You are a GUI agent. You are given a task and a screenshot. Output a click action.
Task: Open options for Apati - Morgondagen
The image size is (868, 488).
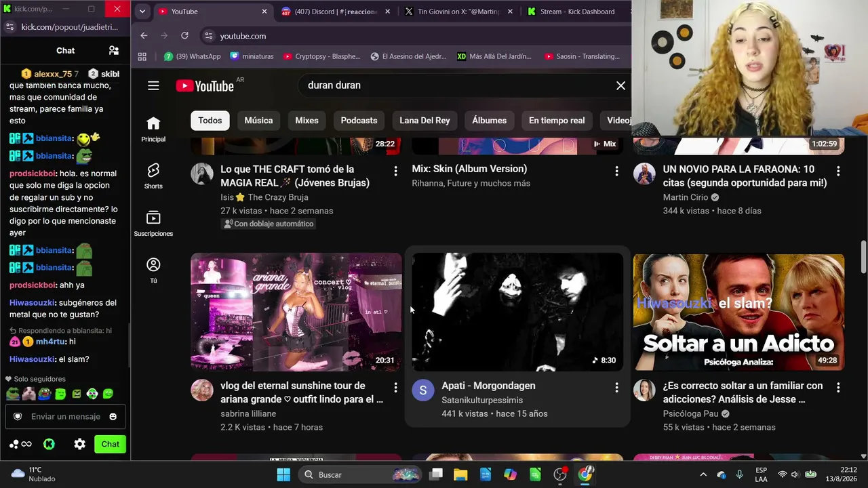click(x=616, y=388)
